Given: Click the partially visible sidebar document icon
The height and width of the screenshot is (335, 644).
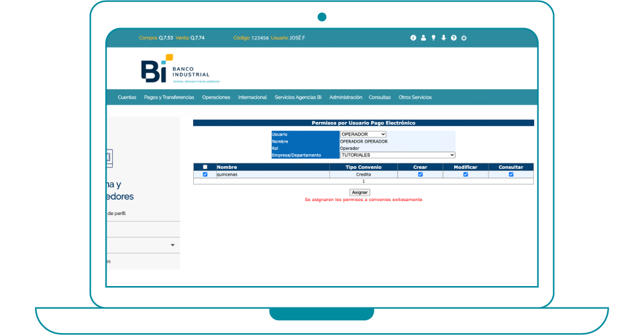Looking at the screenshot, I should click(x=109, y=158).
